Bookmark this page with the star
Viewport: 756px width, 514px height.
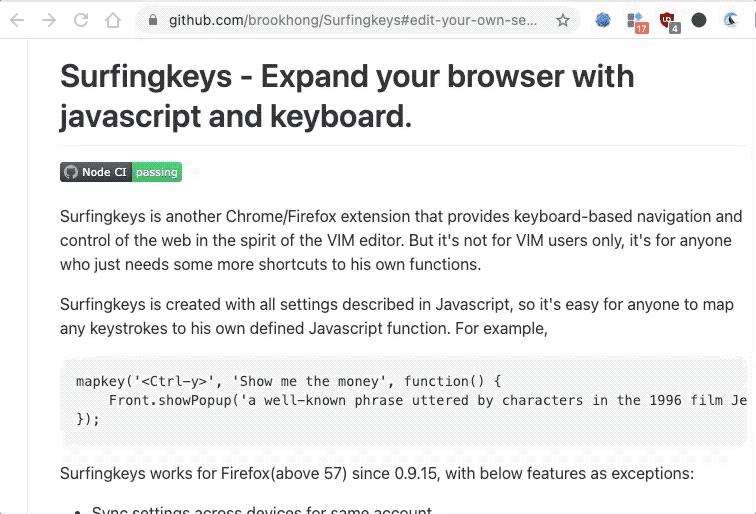click(563, 20)
